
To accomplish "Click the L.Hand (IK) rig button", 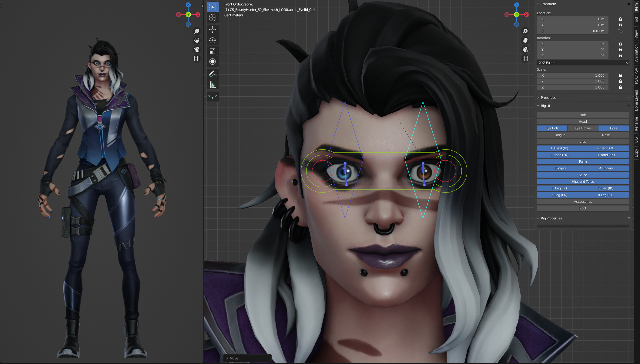I will coord(560,148).
